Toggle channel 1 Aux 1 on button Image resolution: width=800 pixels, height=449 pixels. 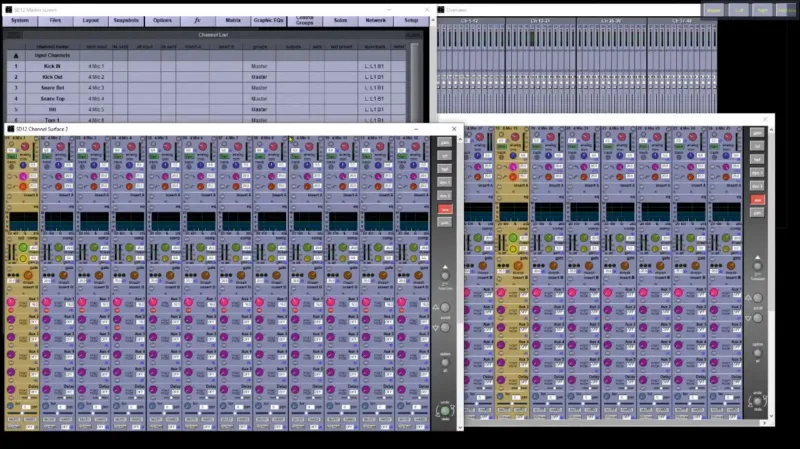(x=11, y=310)
